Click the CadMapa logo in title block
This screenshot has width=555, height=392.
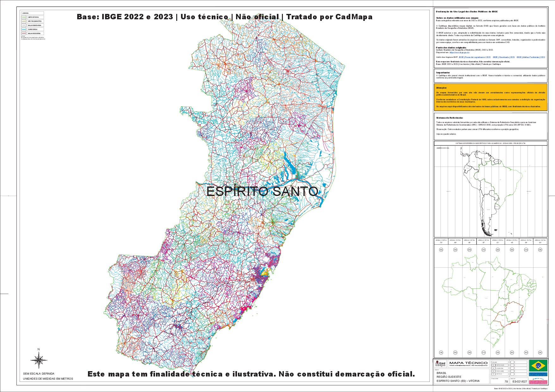(440, 364)
